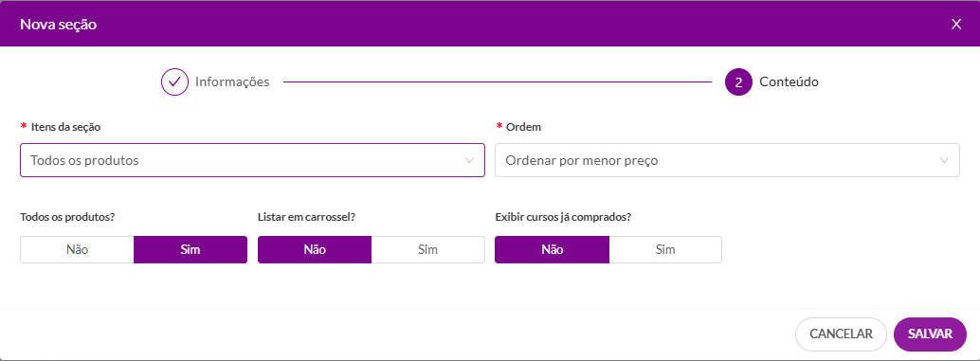The image size is (980, 361).
Task: Click the Nova seção title text
Action: [58, 25]
